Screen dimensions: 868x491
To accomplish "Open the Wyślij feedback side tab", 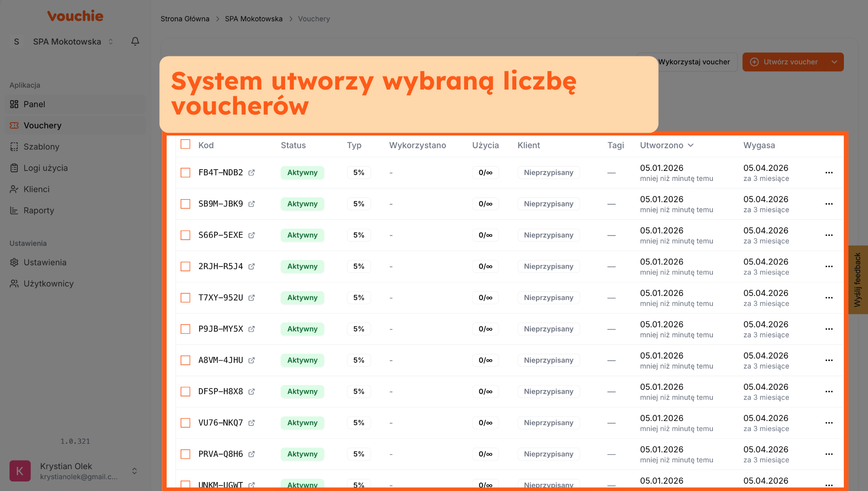I will click(858, 280).
